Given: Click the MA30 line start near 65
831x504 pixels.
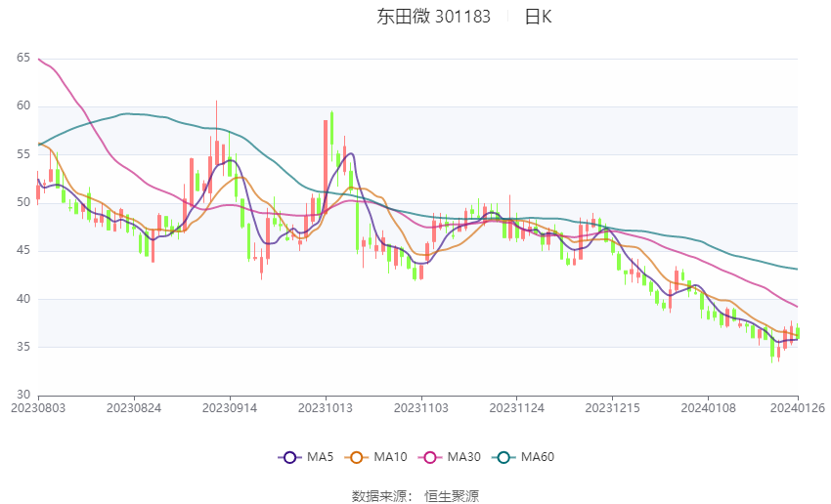Looking at the screenshot, I should tap(40, 60).
